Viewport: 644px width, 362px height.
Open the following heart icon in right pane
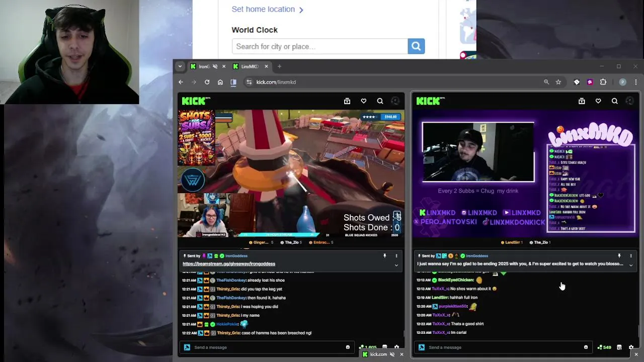(598, 101)
